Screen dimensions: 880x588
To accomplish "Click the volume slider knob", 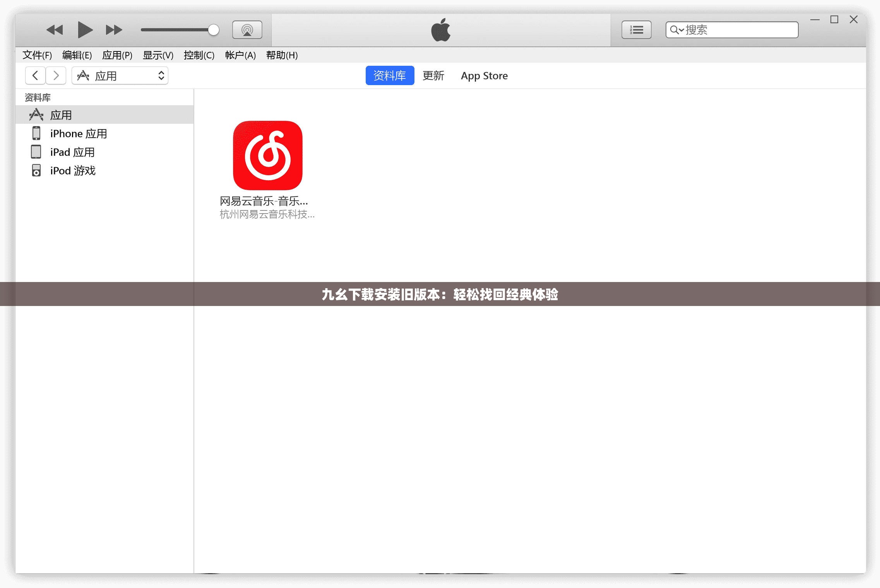I will 213,30.
